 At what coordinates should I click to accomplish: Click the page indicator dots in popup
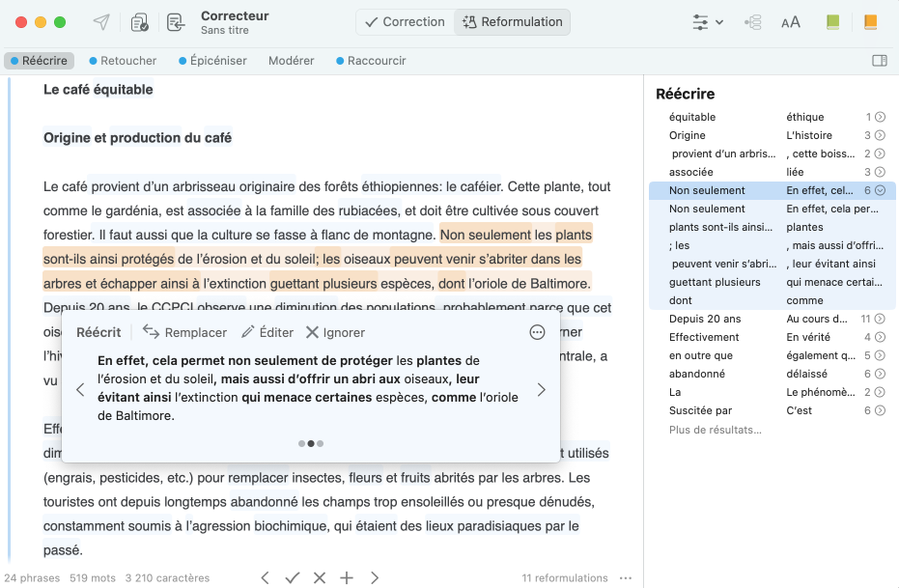pos(311,444)
